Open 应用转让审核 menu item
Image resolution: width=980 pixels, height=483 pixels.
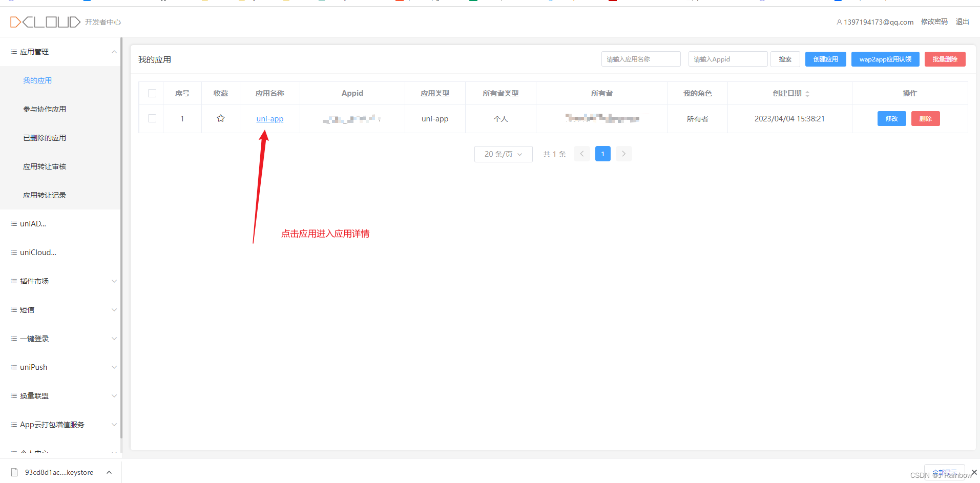[x=45, y=166]
